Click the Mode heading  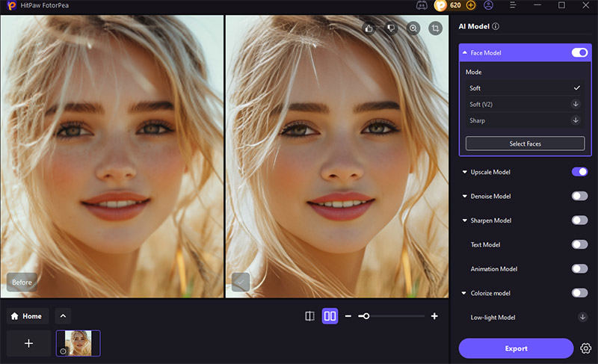(x=474, y=72)
